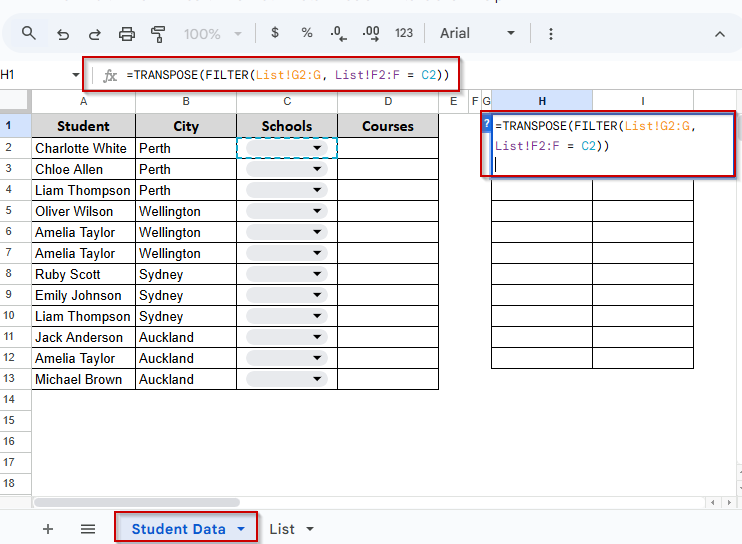Select the Michael Brown cell
Image resolution: width=742 pixels, height=544 pixels.
click(x=83, y=379)
